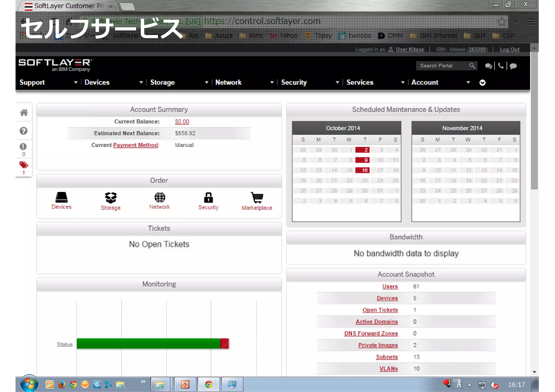Open DNS Forward Zones link
This screenshot has height=392, width=555.
pos(371,334)
